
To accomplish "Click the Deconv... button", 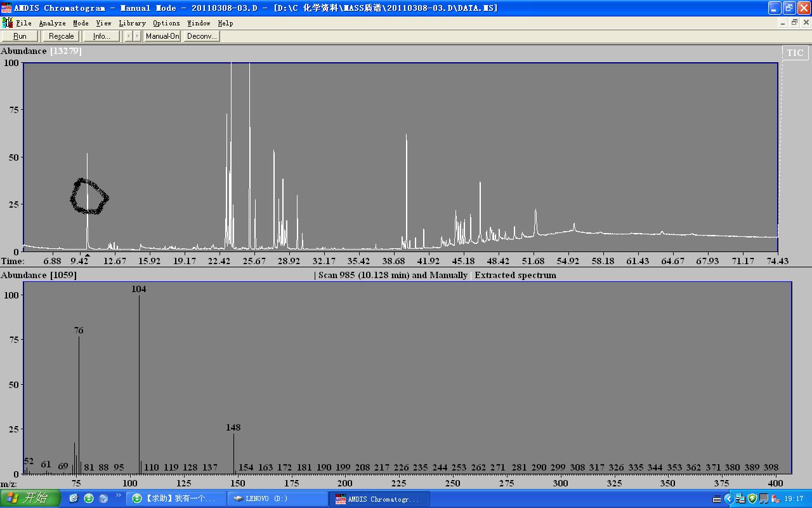I will coord(202,36).
